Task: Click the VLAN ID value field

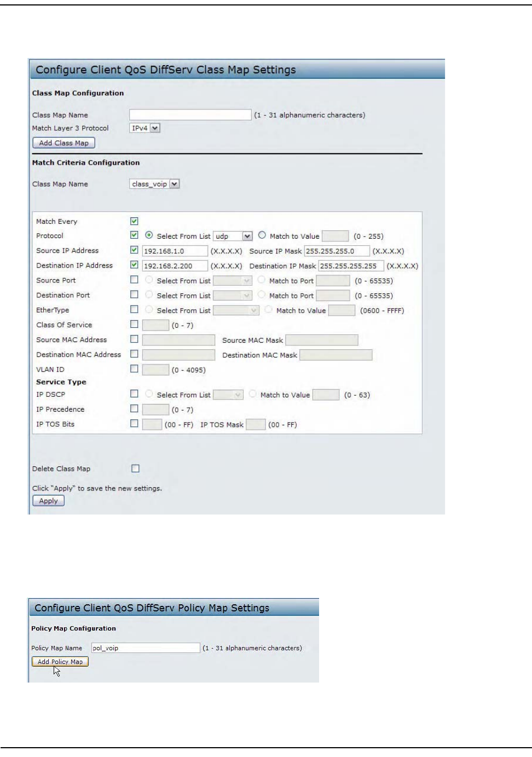Action: click(155, 369)
